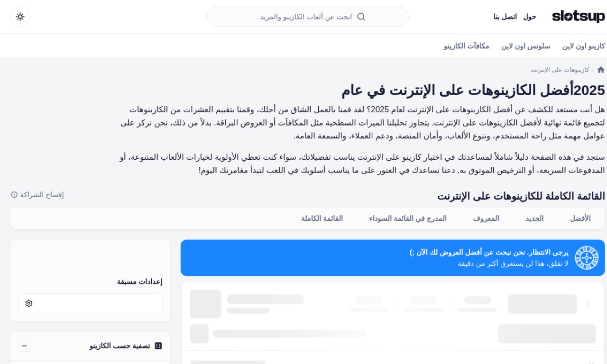Click the slotsup logo
The height and width of the screenshot is (364, 607).
coord(578,17)
